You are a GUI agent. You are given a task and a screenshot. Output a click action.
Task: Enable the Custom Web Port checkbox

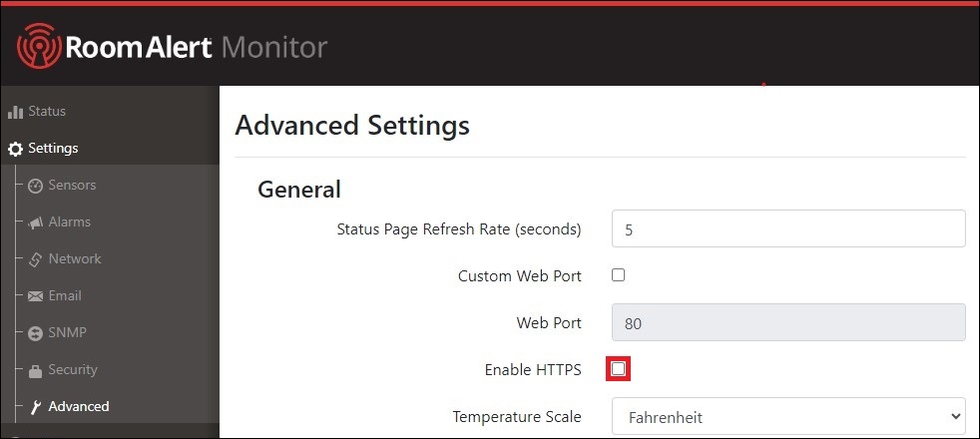[618, 275]
